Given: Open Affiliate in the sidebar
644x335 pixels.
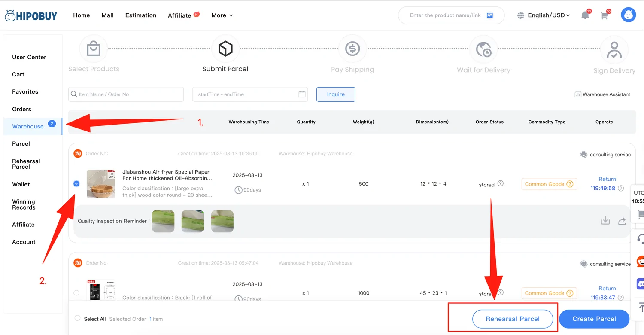Looking at the screenshot, I should pyautogui.click(x=23, y=225).
